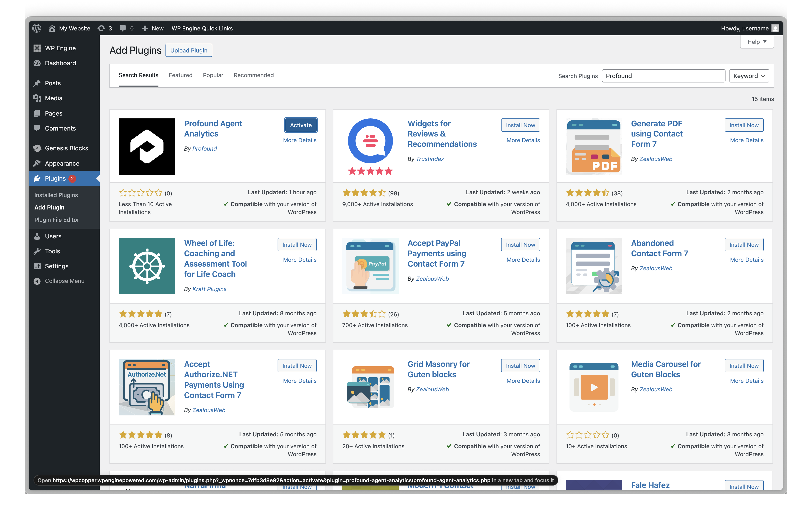The image size is (812, 527).
Task: Open More Details for Grid Masonry
Action: [x=523, y=380]
